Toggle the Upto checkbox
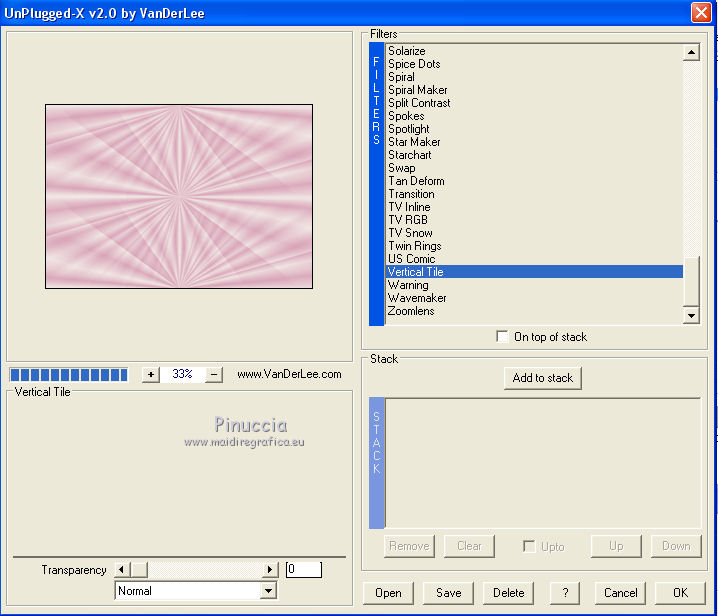718x616 pixels. 529,546
